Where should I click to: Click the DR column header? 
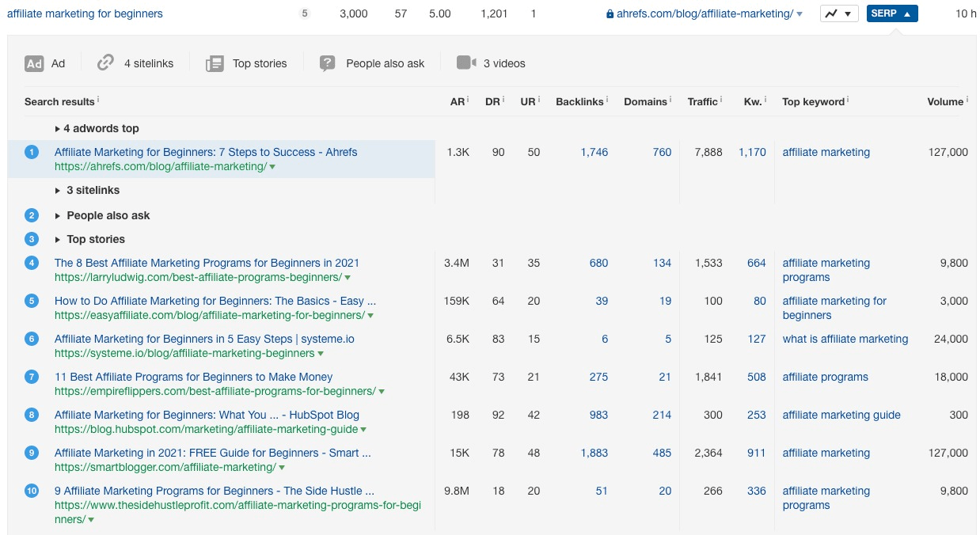(x=492, y=101)
